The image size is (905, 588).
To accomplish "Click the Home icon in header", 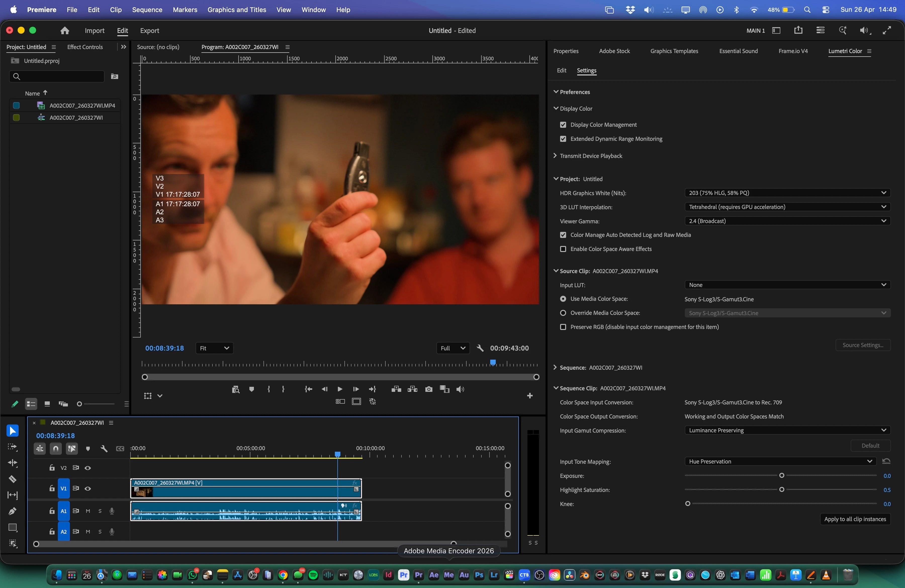I will coord(65,30).
